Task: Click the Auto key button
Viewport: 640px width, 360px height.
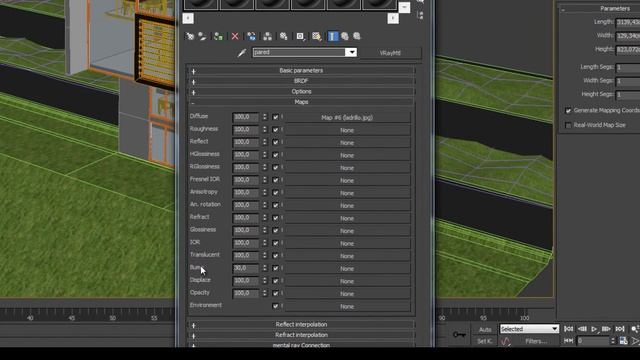Action: (485, 329)
